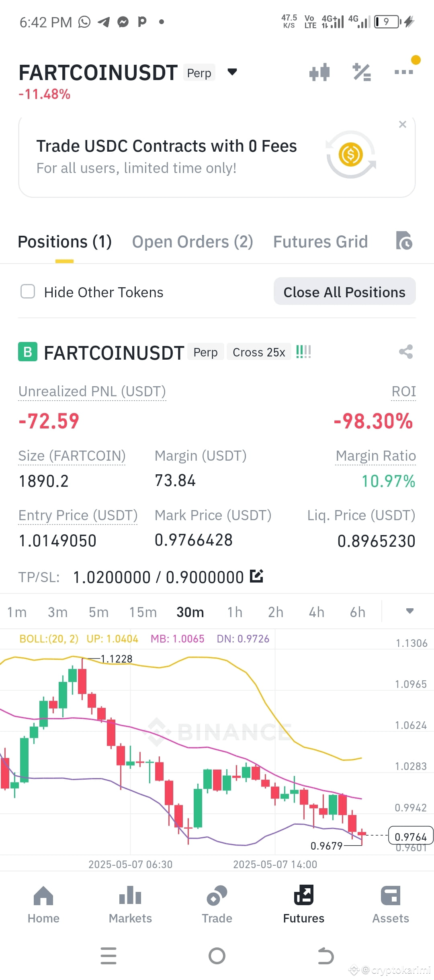This screenshot has width=434, height=980.
Task: Tap the Size (FARTCOIN) label
Action: click(72, 456)
